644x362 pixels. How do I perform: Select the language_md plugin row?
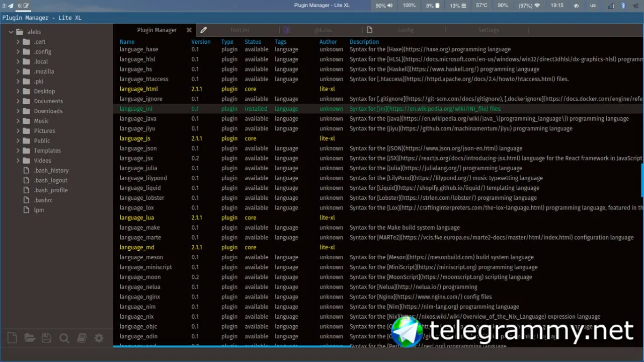click(x=377, y=247)
